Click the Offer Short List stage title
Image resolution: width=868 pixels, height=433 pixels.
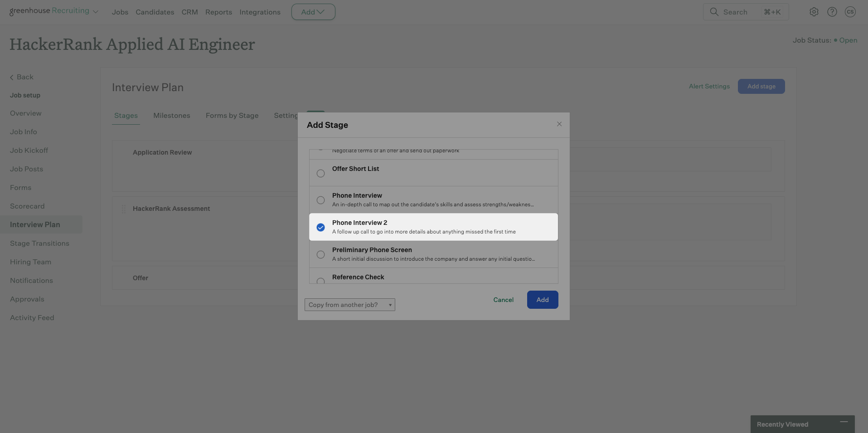click(x=356, y=169)
